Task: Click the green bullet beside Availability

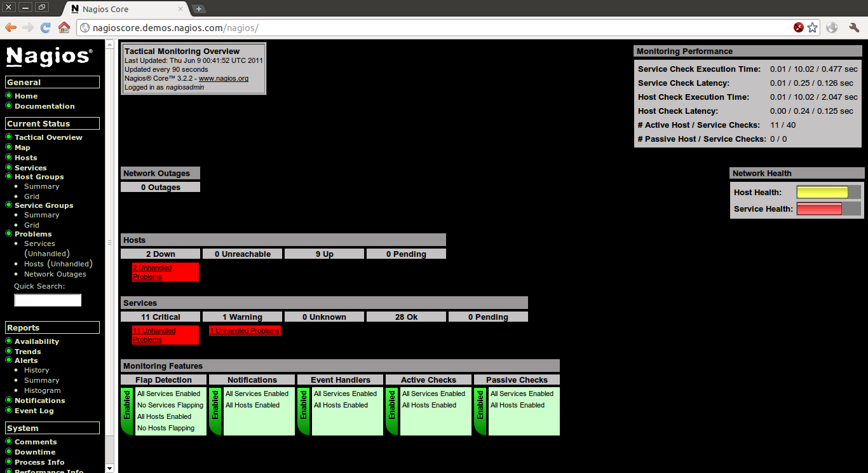Action: (9, 341)
